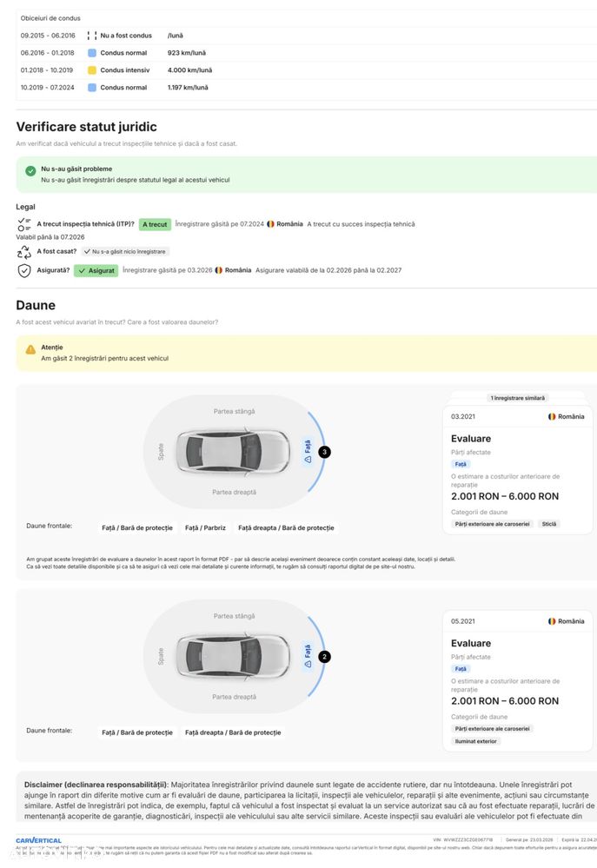Click the black damage marker numbered 3
597x868 pixels.
coord(324,452)
